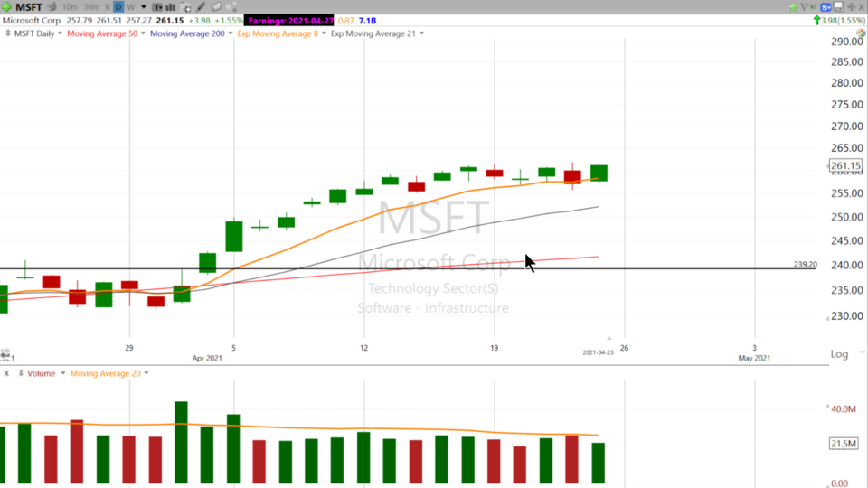Click the 7.1B value in header
The height and width of the screenshot is (488, 868).
pyautogui.click(x=368, y=21)
